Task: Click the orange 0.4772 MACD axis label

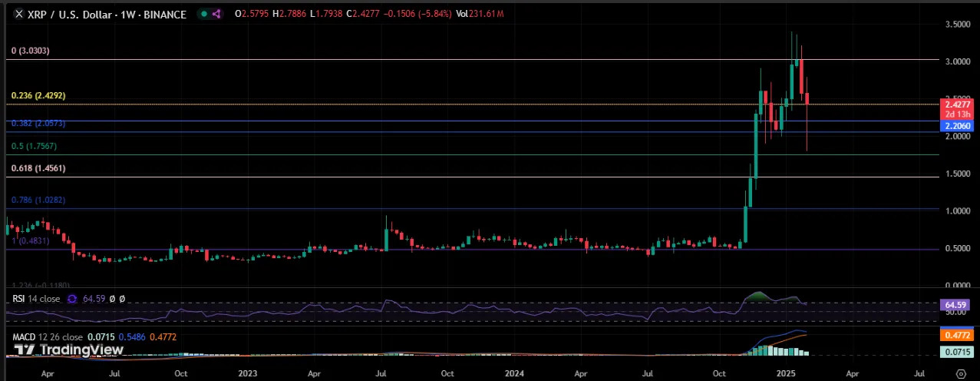Action: (x=955, y=335)
